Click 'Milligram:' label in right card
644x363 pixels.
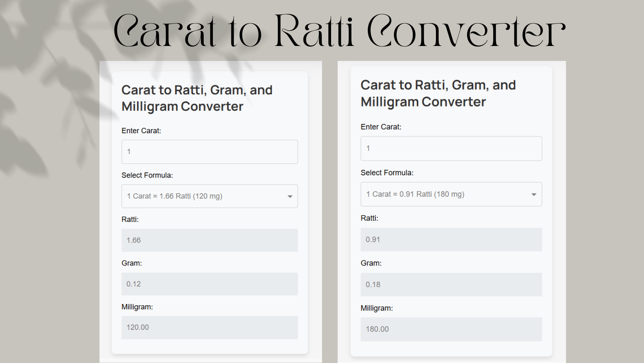click(x=377, y=308)
